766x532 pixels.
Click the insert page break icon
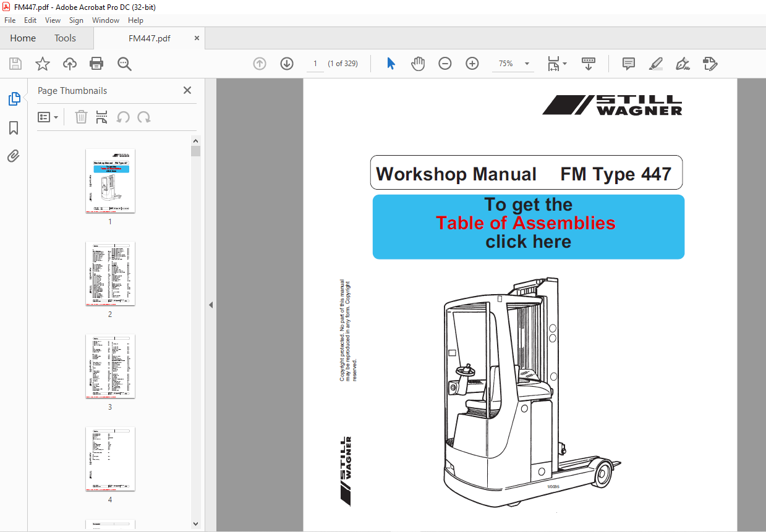point(102,117)
